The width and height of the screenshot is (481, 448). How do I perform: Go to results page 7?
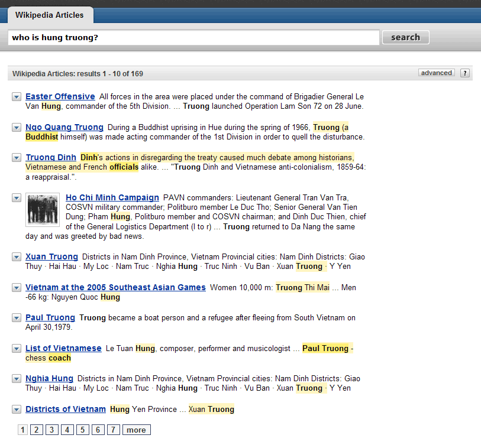[x=113, y=430]
